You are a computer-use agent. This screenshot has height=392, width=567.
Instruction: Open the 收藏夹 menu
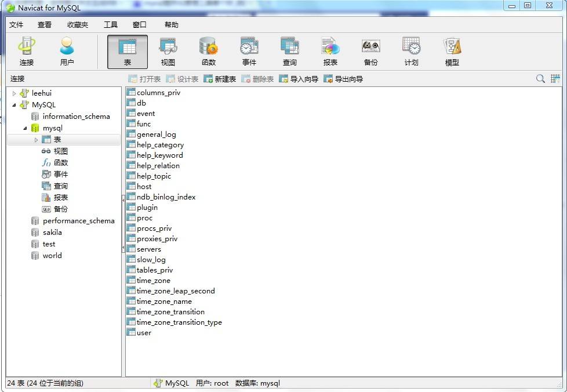(x=77, y=24)
